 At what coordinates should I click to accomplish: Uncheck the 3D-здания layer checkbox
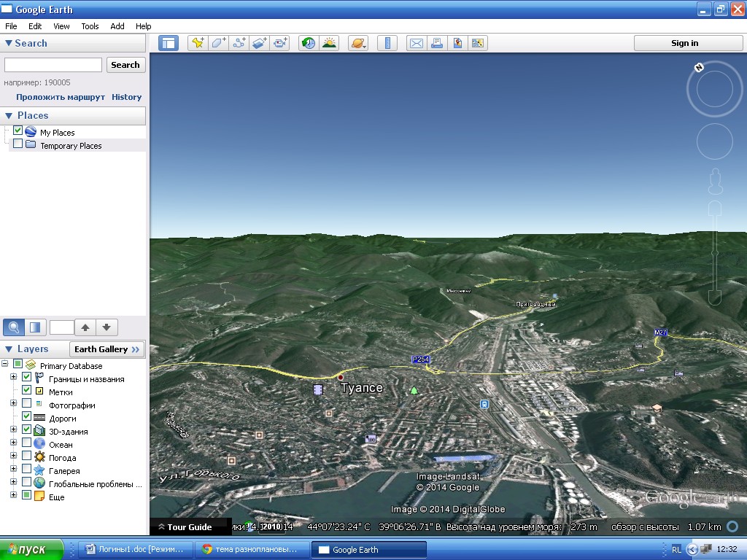point(27,429)
